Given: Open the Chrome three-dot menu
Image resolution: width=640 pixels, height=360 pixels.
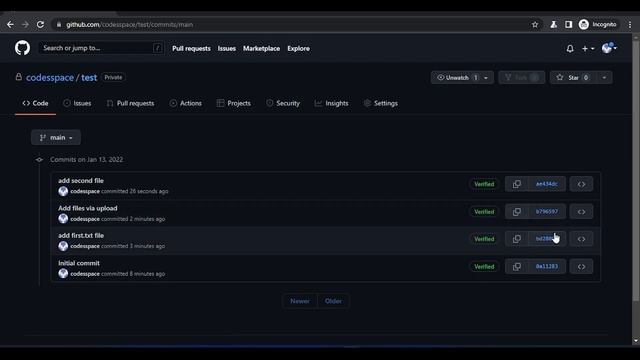Looking at the screenshot, I should point(630,24).
